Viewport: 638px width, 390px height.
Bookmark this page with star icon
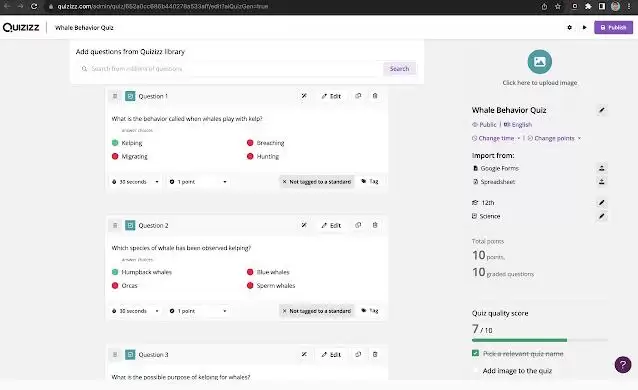click(x=558, y=6)
